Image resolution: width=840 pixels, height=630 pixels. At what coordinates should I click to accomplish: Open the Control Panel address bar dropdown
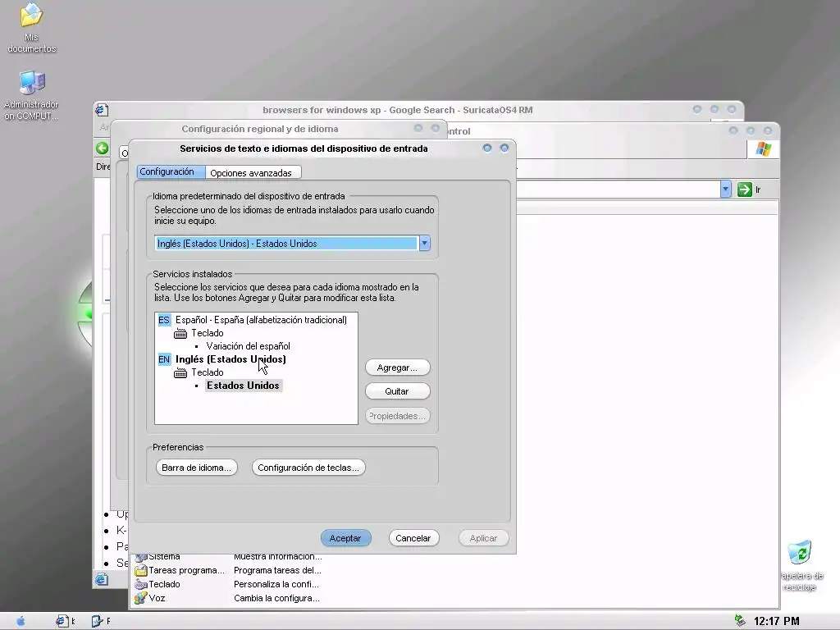(x=725, y=189)
